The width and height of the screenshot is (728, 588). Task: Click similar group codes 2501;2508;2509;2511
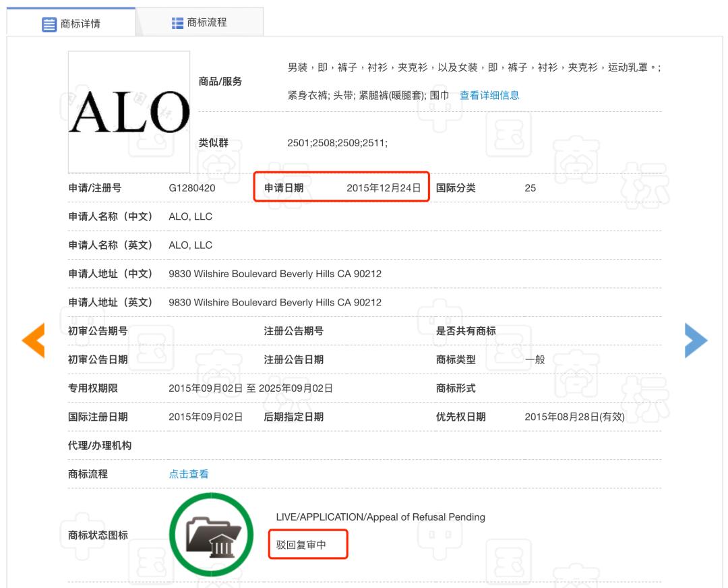point(337,142)
